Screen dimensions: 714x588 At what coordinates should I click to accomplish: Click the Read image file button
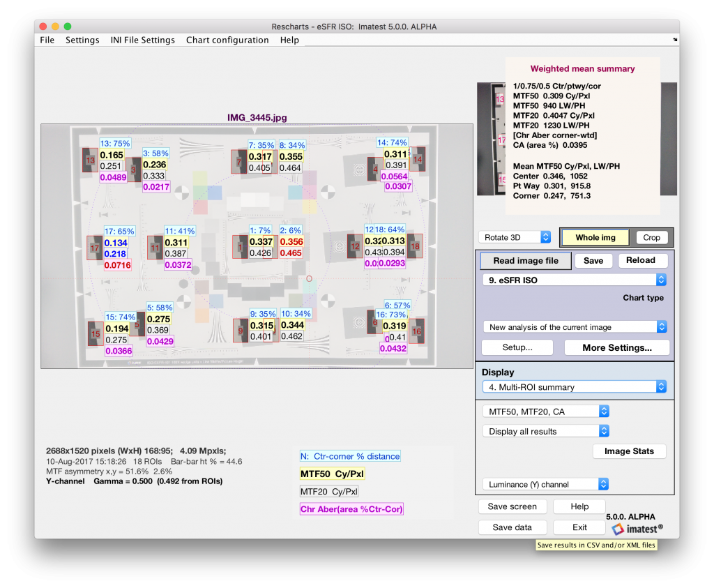(526, 261)
